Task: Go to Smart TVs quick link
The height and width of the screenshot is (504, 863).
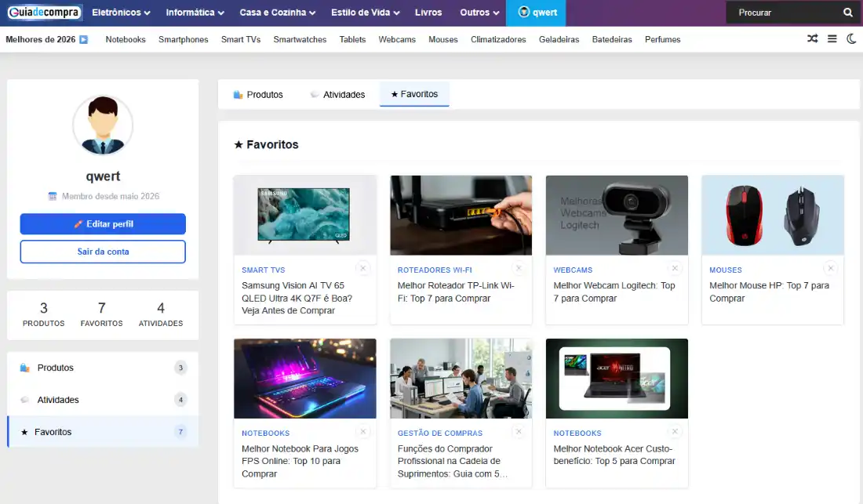Action: point(241,39)
